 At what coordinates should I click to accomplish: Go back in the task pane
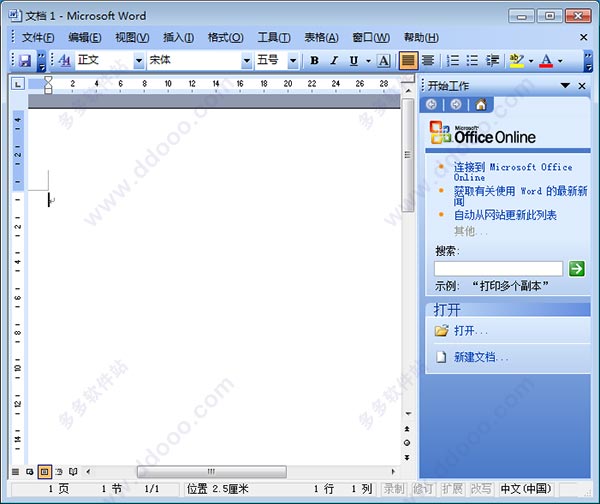pyautogui.click(x=431, y=104)
